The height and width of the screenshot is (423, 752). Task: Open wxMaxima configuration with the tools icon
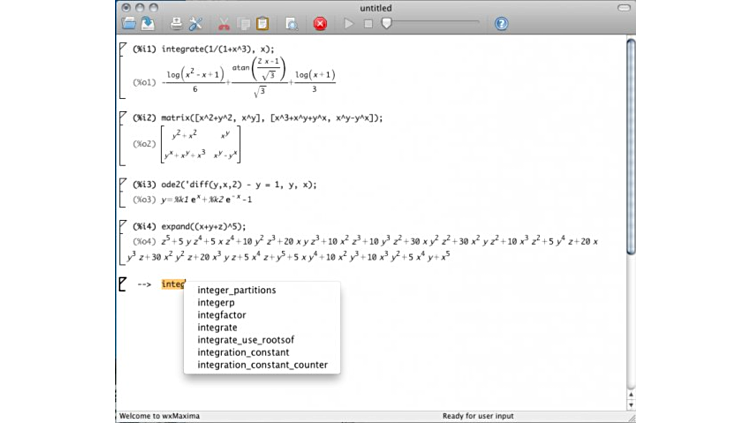click(x=196, y=23)
